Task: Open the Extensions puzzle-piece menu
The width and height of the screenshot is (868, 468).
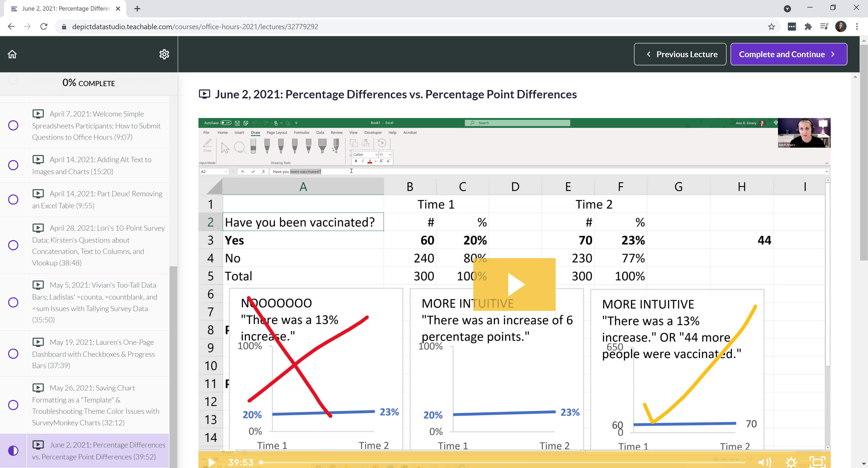Action: click(808, 27)
